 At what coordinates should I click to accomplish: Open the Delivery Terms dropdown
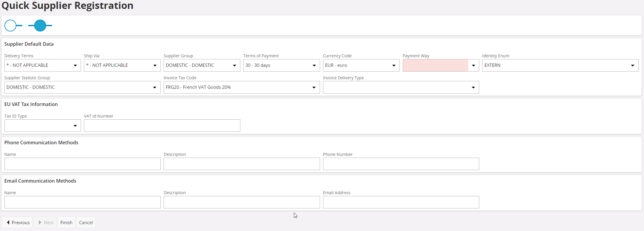[x=43, y=65]
